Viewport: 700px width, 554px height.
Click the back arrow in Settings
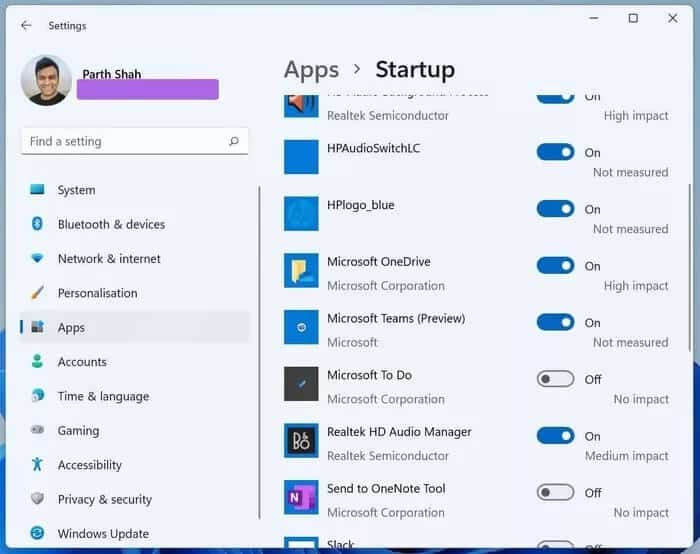[26, 25]
